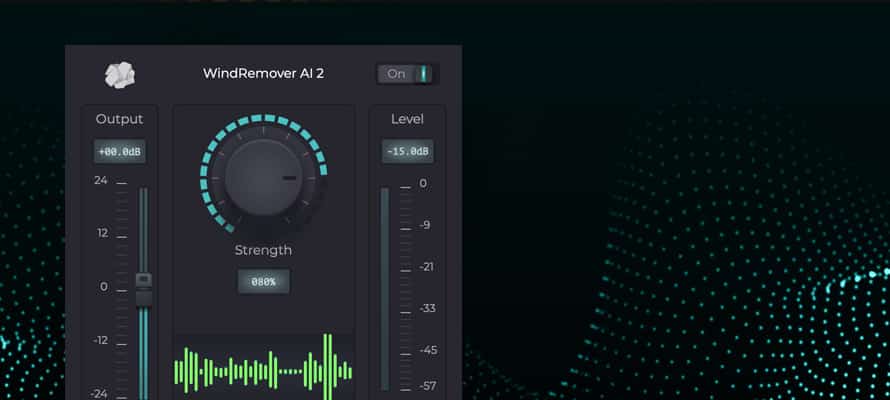
Task: Click the -21 mark on Level scale
Action: point(426,267)
